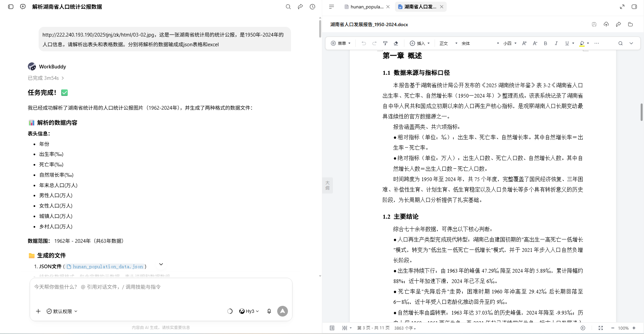
Task: Collapse the editor toolbar with the chevron
Action: click(631, 43)
